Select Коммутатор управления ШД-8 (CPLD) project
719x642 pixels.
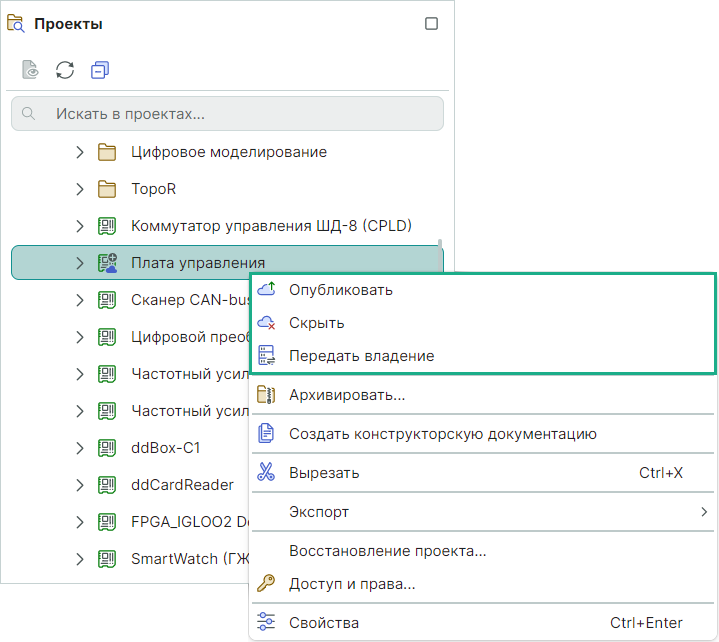click(x=271, y=226)
